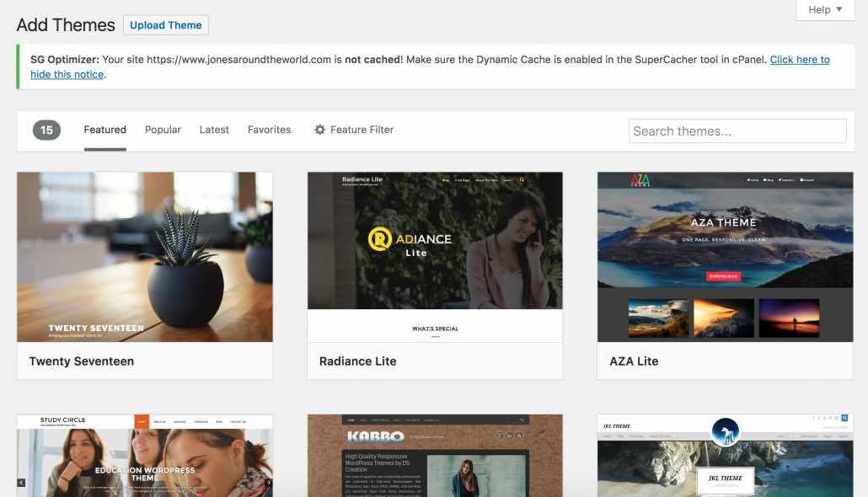Click the blue search icon in JKL Theme preview
868x497 pixels.
844,418
